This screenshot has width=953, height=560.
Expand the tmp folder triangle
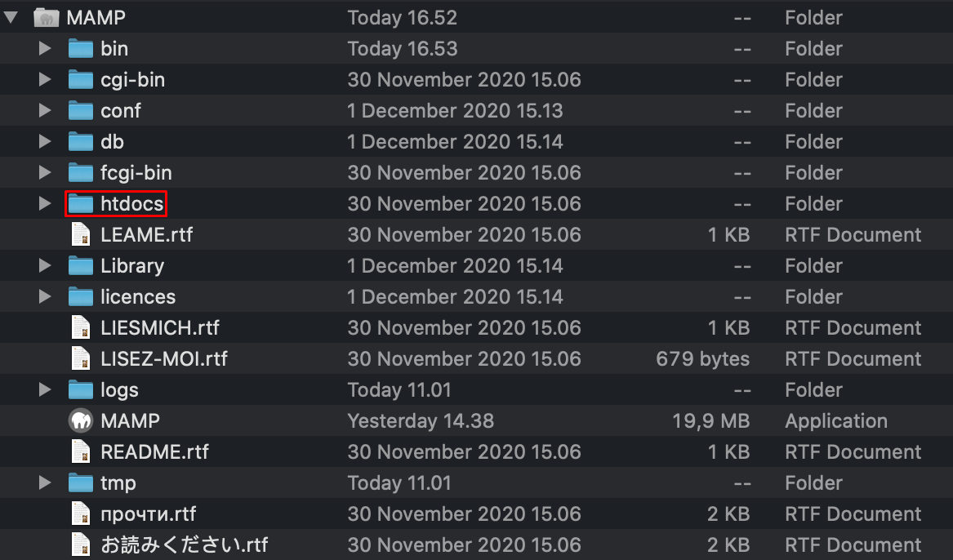pos(46,483)
